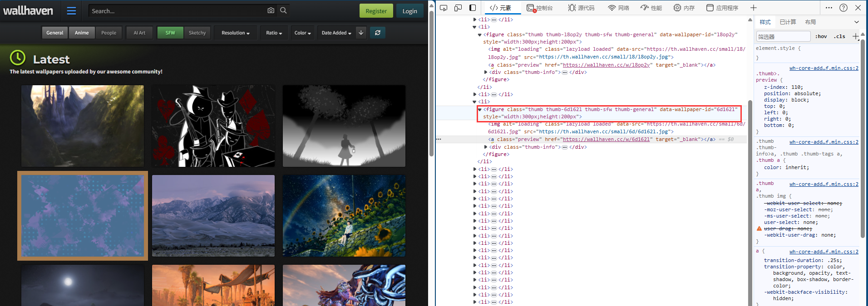
Task: Toggle the .cls class editor
Action: point(840,36)
